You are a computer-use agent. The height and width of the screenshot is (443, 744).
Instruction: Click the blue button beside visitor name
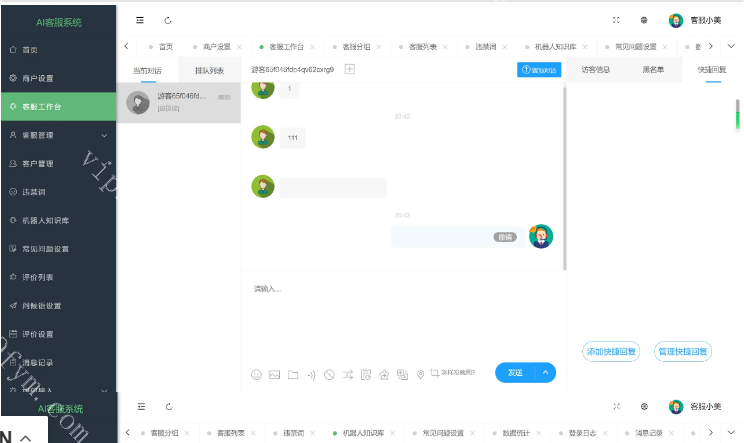pyautogui.click(x=539, y=70)
